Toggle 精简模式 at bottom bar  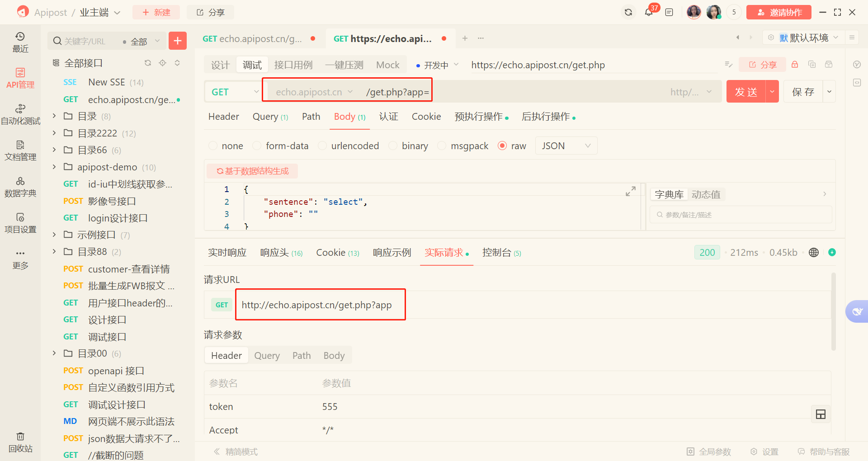pyautogui.click(x=236, y=452)
